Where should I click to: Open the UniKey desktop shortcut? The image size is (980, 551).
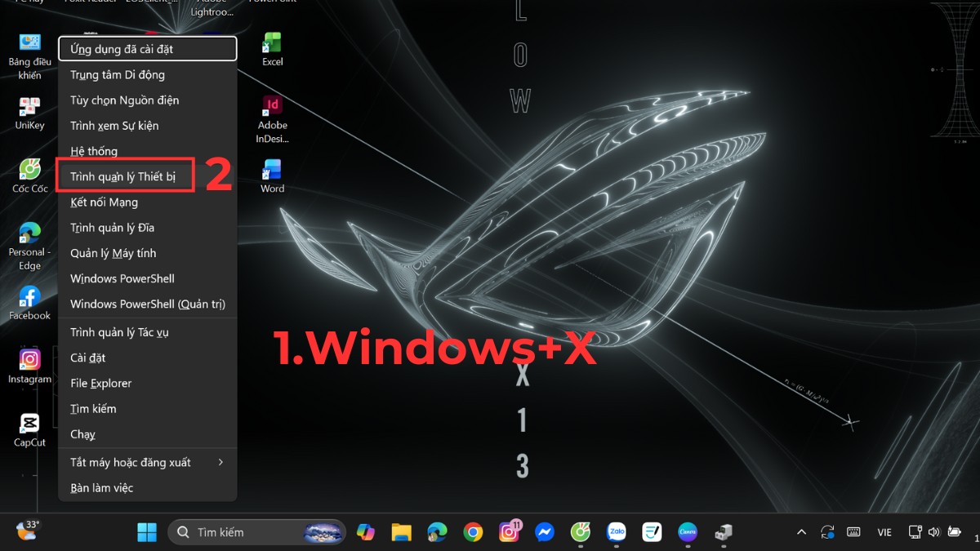(29, 113)
